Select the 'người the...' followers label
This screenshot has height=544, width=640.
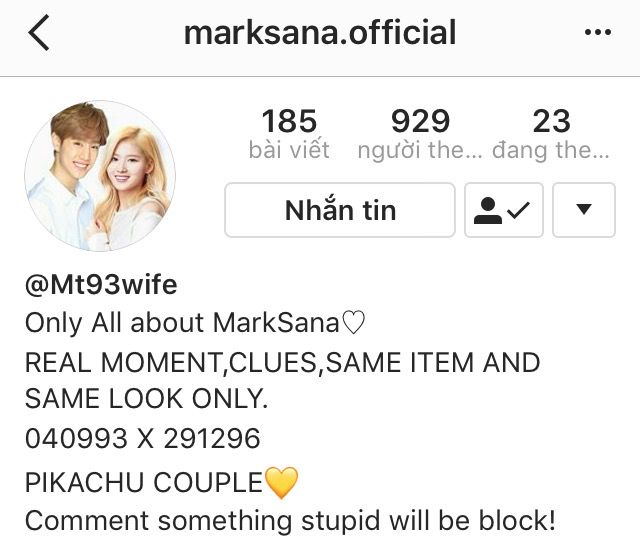tap(420, 150)
